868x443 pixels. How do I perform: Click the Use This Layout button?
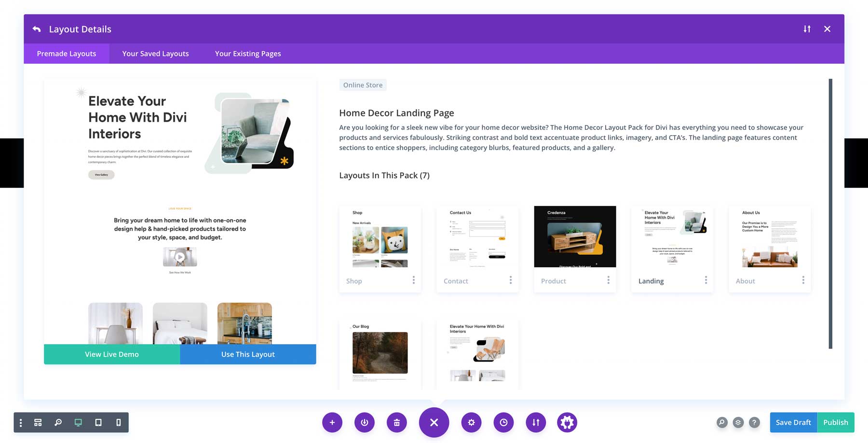pyautogui.click(x=247, y=354)
